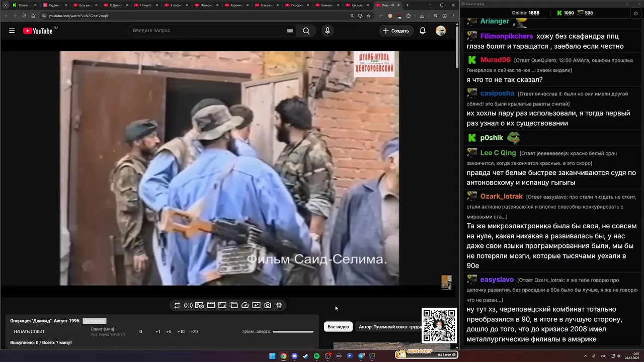Click username Filimonpikchers in chat
644x362 pixels.
click(x=507, y=36)
